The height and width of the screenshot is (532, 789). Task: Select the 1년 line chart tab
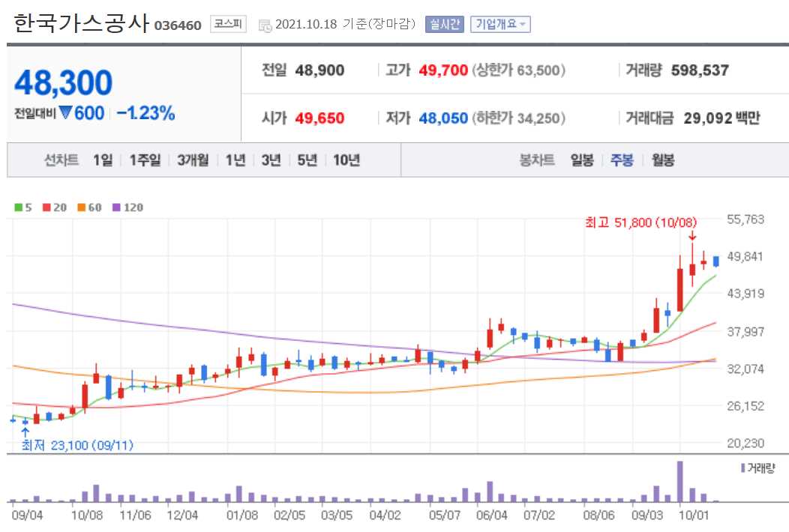(235, 160)
